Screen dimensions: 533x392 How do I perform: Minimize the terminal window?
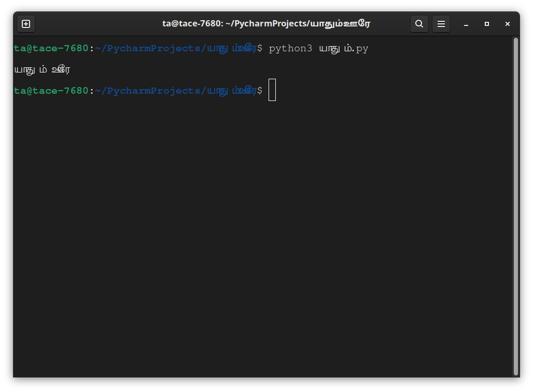(x=466, y=24)
